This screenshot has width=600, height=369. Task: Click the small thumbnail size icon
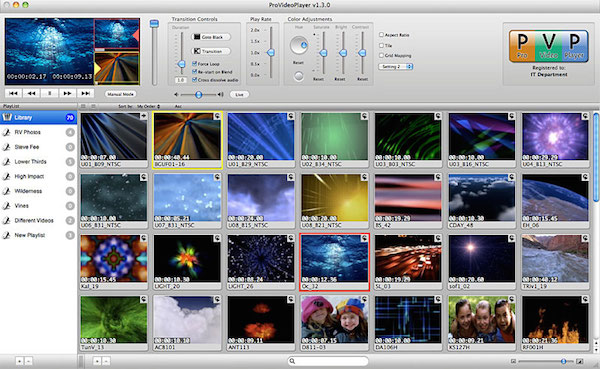[x=513, y=361]
